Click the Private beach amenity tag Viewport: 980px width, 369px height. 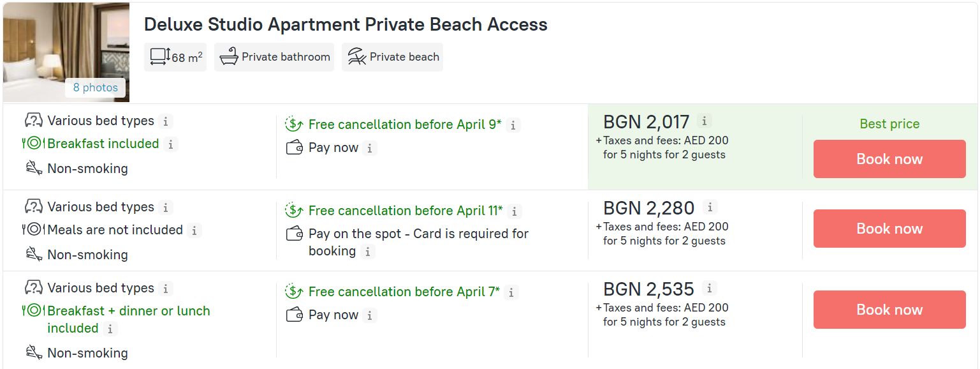click(392, 57)
